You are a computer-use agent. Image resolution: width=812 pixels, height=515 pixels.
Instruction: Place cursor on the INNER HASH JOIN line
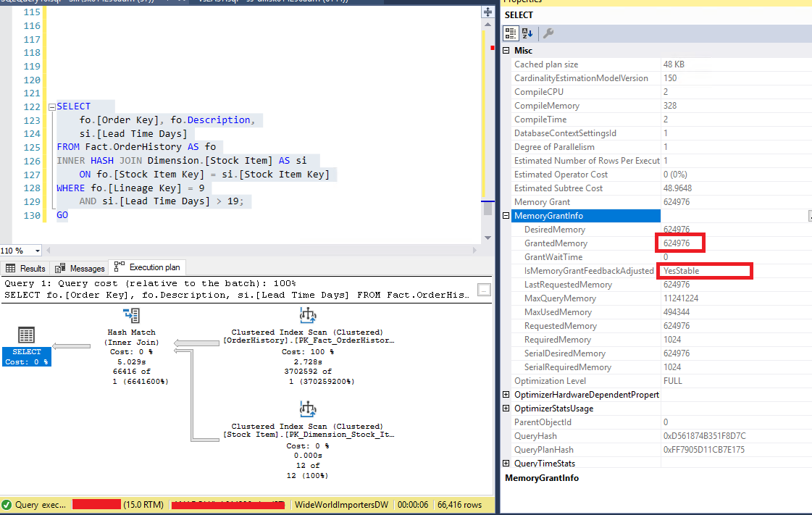tap(182, 161)
